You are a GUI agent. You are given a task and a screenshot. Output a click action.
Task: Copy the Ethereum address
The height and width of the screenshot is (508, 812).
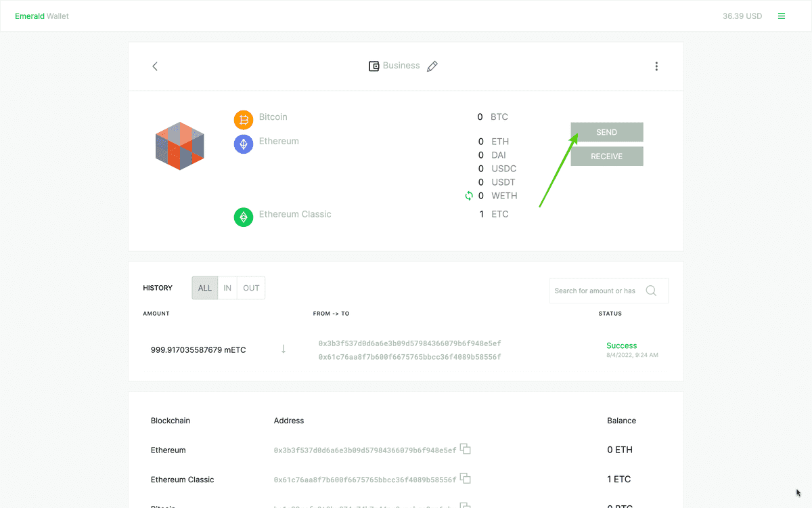click(466, 449)
